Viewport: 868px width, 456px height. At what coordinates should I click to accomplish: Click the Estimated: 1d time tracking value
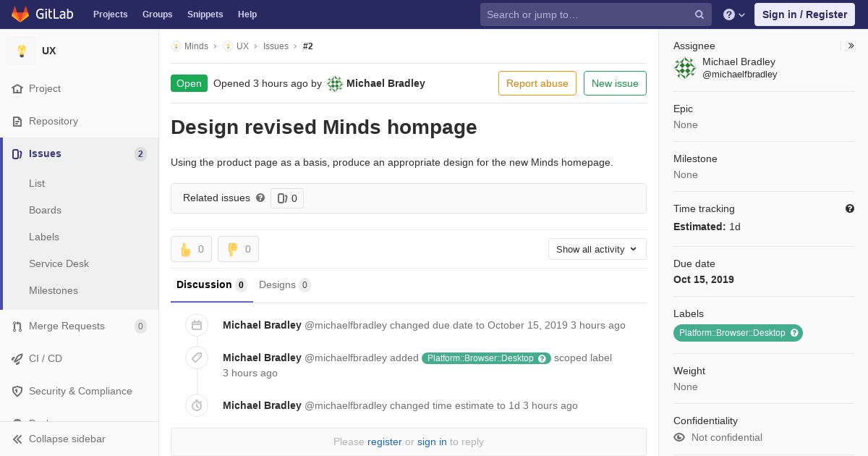[x=707, y=227]
